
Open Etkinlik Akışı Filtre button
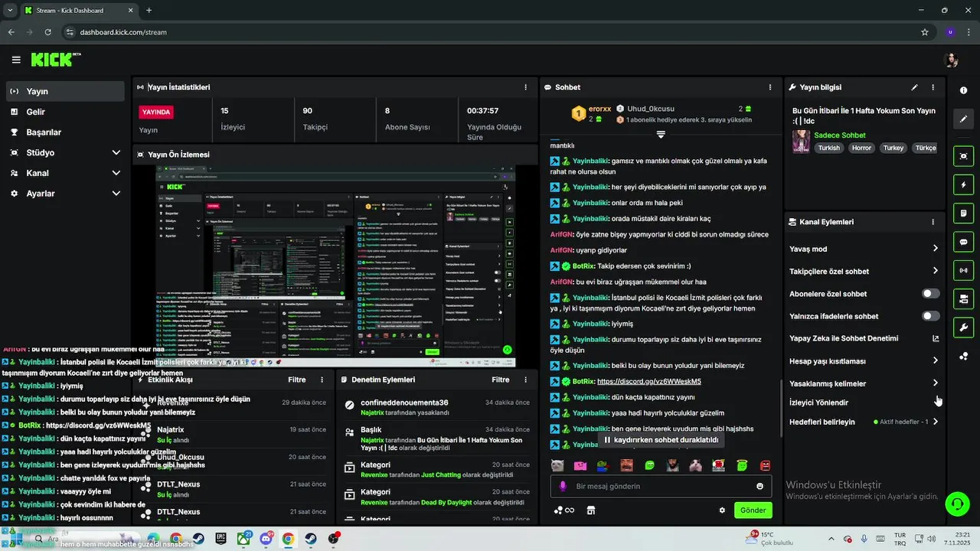(x=297, y=380)
